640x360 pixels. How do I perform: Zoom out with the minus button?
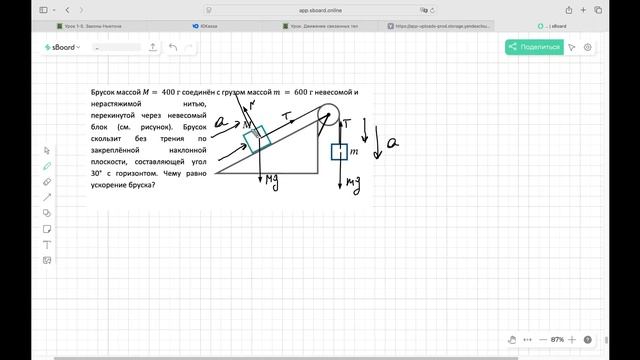pos(543,340)
